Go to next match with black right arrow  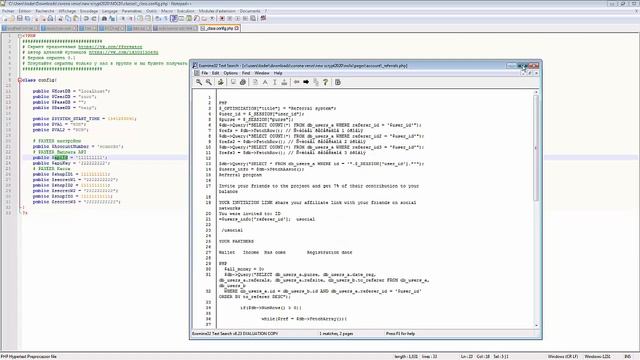[x=306, y=82]
